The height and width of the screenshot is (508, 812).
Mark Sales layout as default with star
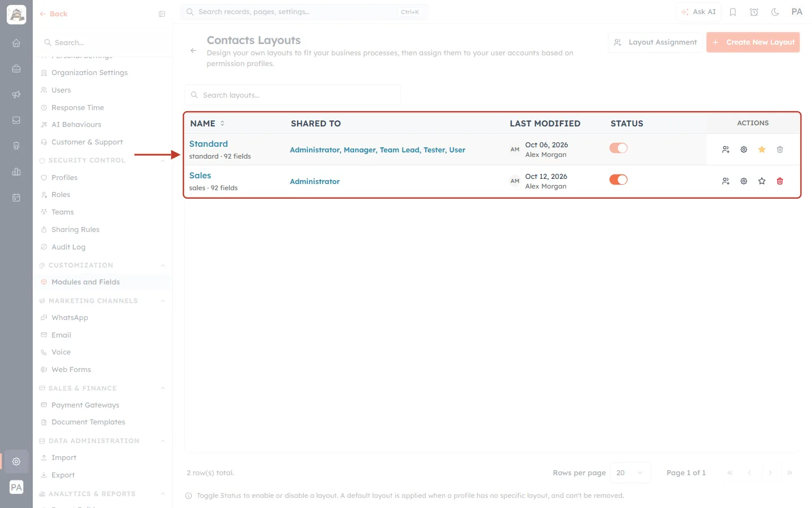click(762, 181)
